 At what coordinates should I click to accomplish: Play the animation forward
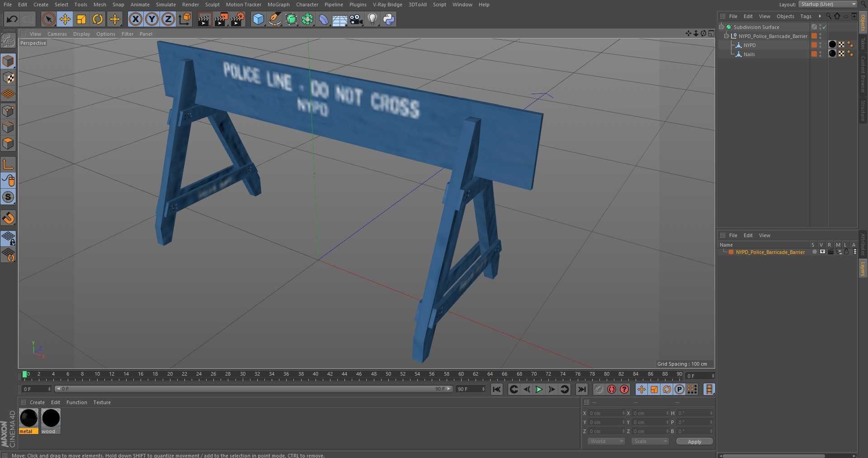pos(539,389)
